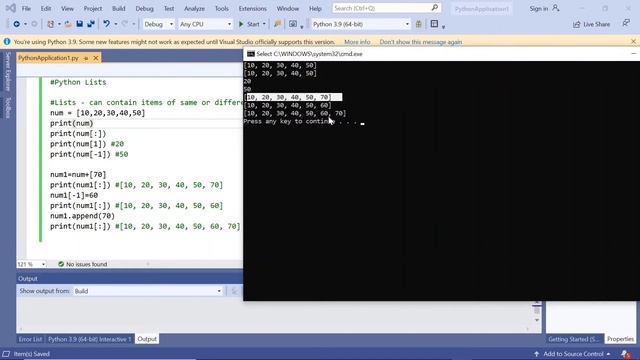Screen dimensions: 640x360
Task: Click the New Project toolbar icon
Action: tap(51, 24)
